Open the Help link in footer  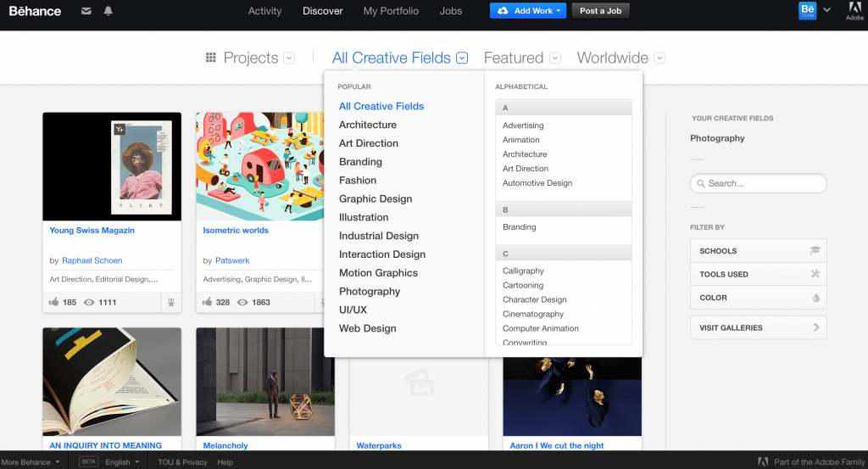225,462
